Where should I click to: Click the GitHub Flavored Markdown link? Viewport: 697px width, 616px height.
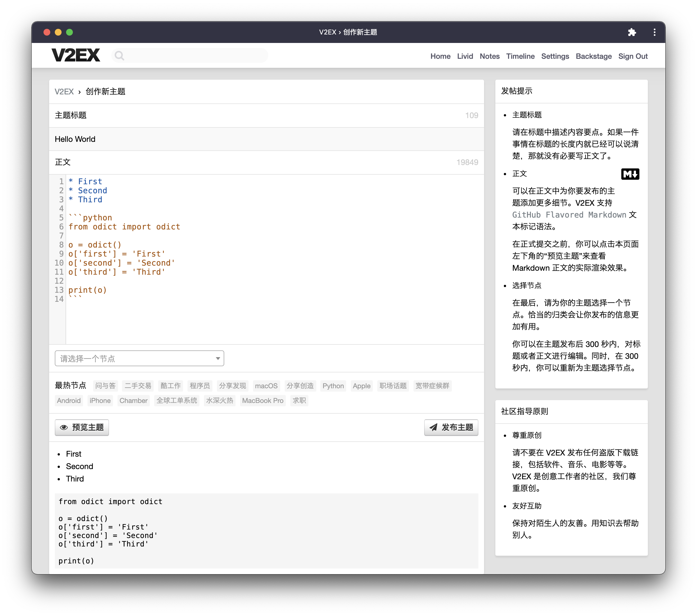tap(569, 215)
